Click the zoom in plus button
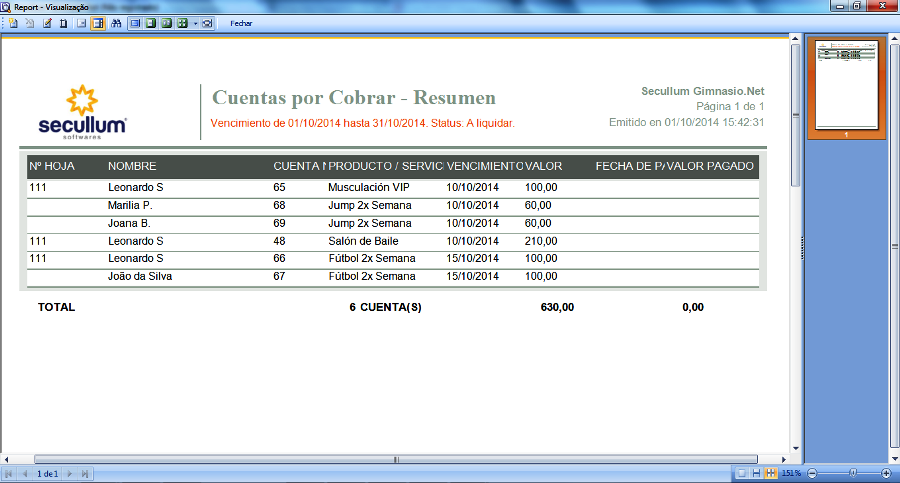 (886, 473)
